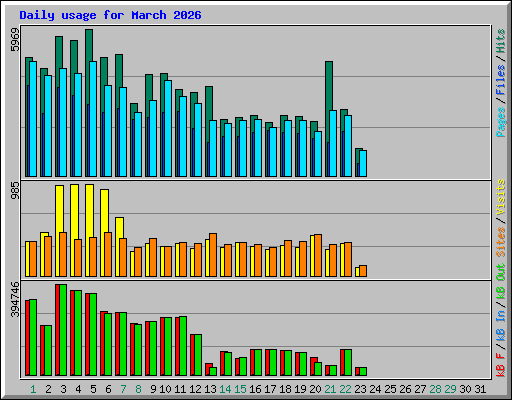Click day label "31" on the x-axis
This screenshot has height=400, width=512.
click(480, 389)
